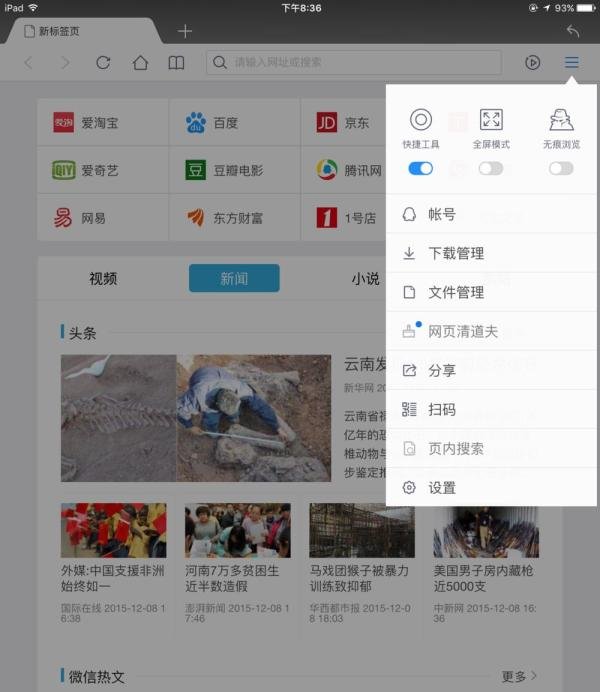This screenshot has width=600, height=692.
Task: Open the 爱淘宝 shortcut
Action: coord(103,122)
